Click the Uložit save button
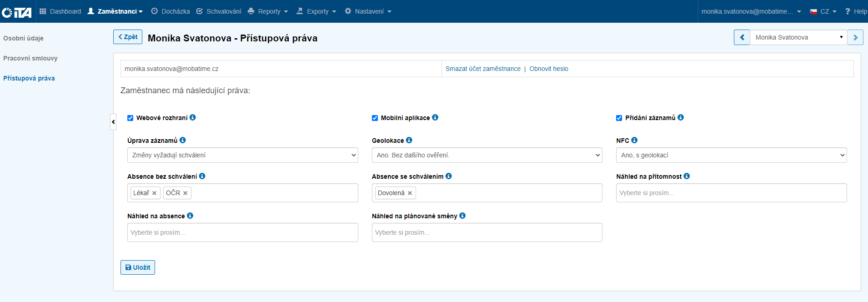Viewport: 868px width, 302px height. (138, 267)
